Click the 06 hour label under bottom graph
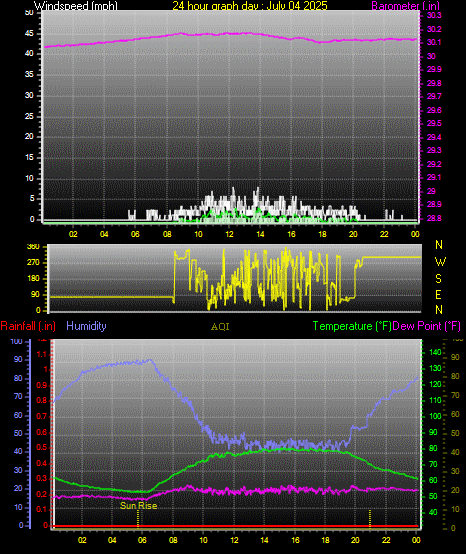Screen dimensions: 466x554 pos(142,540)
